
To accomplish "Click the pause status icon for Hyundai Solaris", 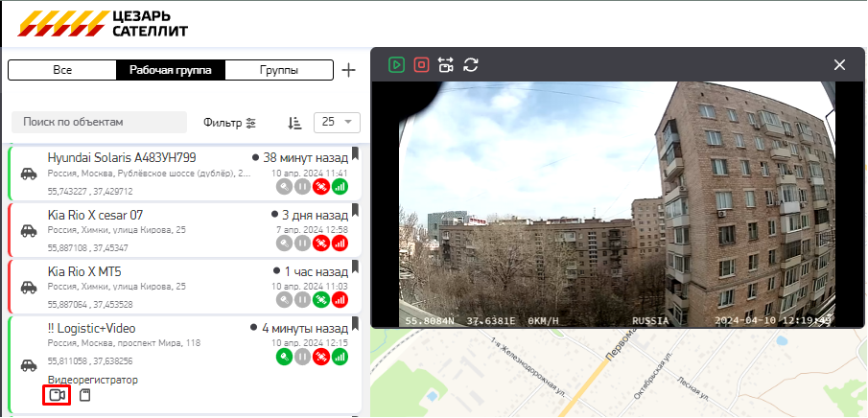I will pyautogui.click(x=302, y=187).
